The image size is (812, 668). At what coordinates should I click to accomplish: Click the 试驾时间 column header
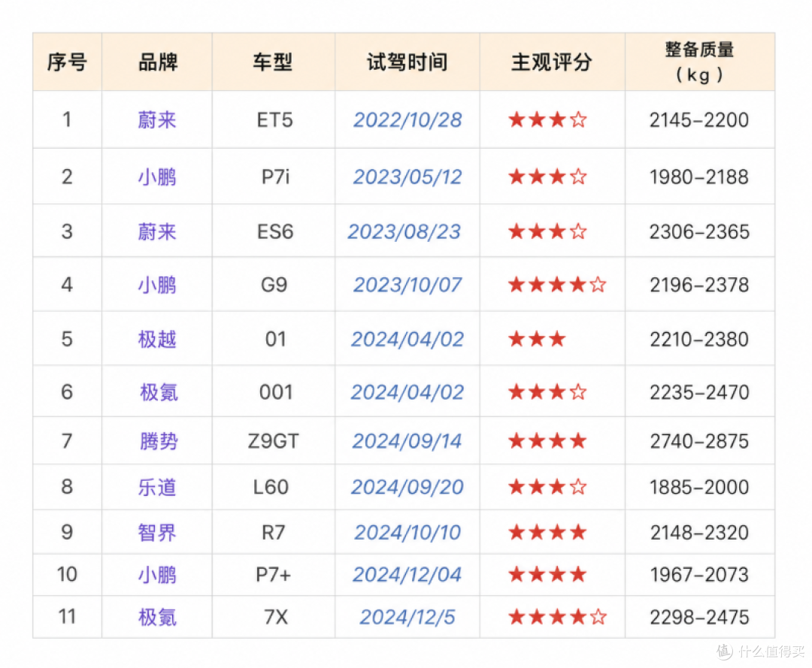coord(407,62)
